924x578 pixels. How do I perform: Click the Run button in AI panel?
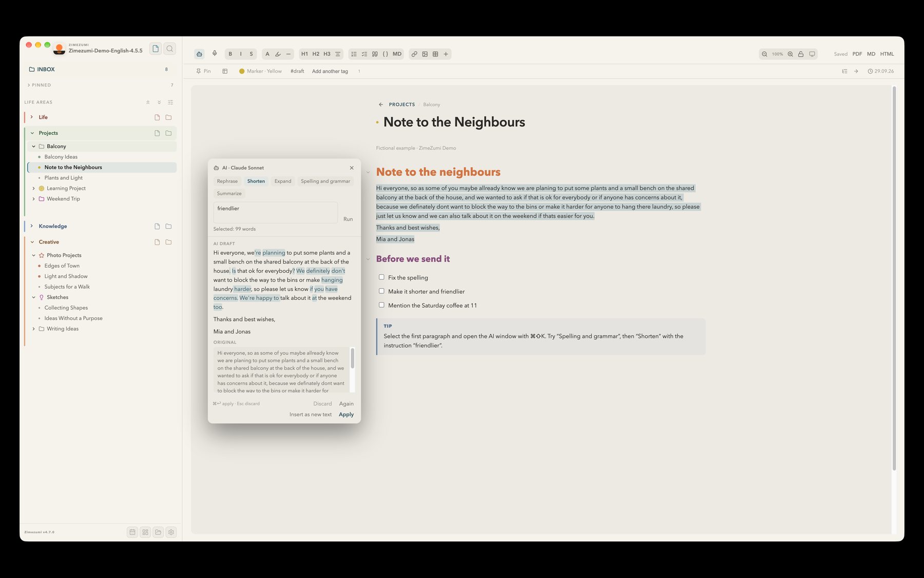pyautogui.click(x=348, y=219)
